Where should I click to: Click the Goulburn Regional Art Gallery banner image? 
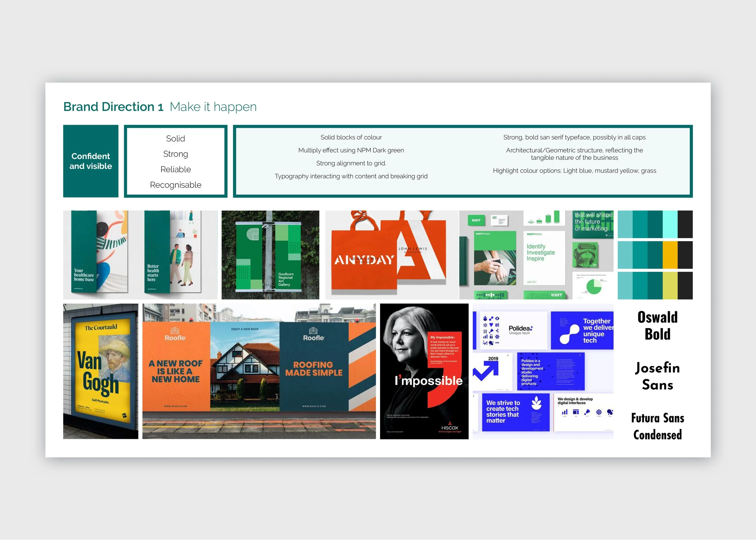pyautogui.click(x=270, y=255)
